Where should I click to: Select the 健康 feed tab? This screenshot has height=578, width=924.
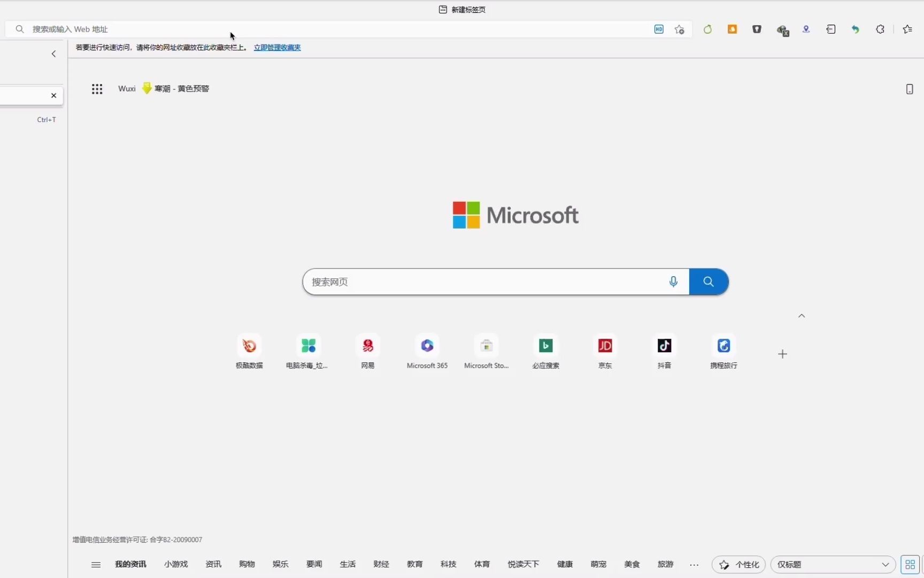pyautogui.click(x=565, y=564)
